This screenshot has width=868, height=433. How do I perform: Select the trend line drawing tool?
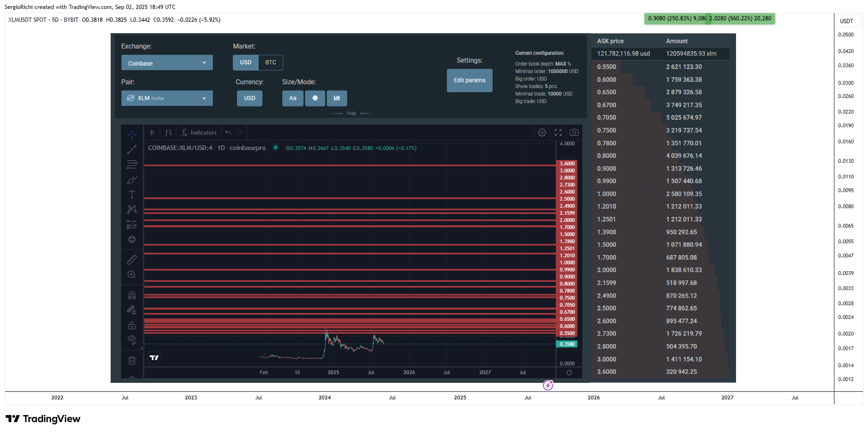coord(132,150)
